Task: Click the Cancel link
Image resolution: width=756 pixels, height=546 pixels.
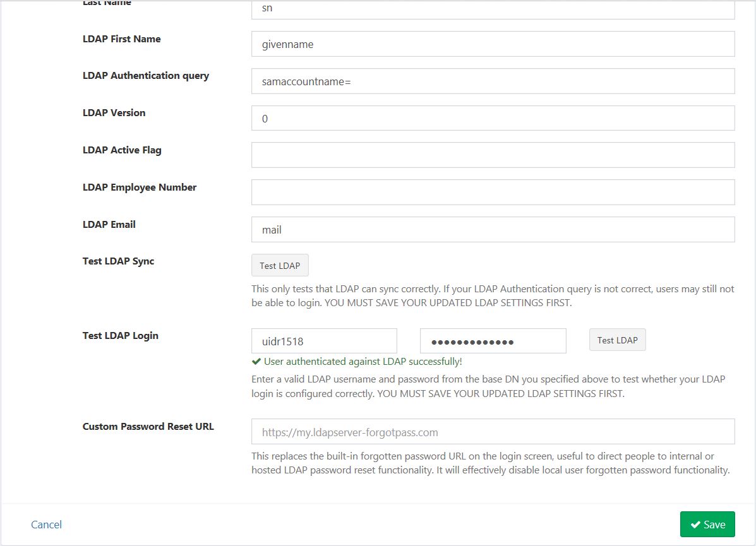Action: pos(45,524)
